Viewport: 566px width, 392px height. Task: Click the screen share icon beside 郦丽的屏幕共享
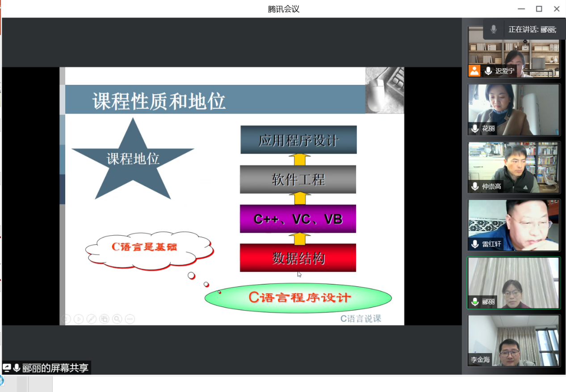tap(7, 368)
